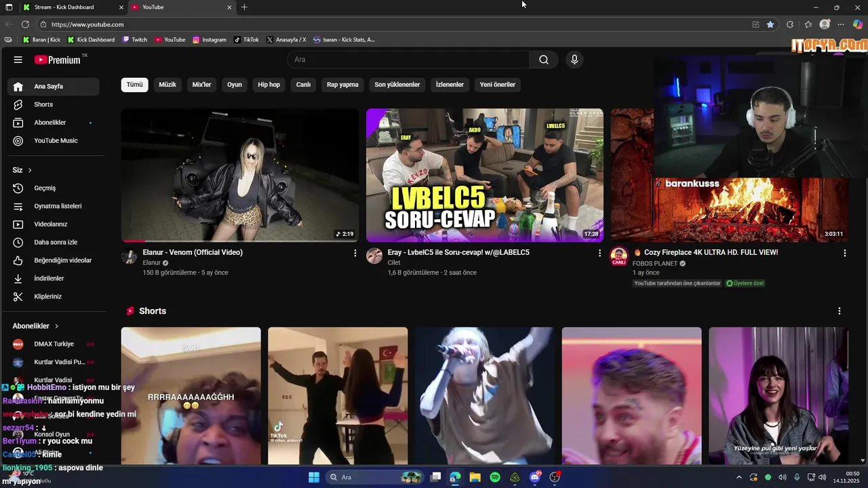Image resolution: width=868 pixels, height=488 pixels.
Task: Click the FOBOS PLANET live avatar
Action: pyautogui.click(x=619, y=256)
